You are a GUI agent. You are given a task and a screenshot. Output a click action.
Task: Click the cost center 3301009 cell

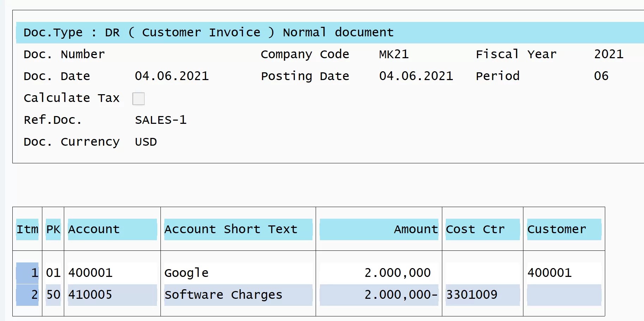[x=472, y=295]
